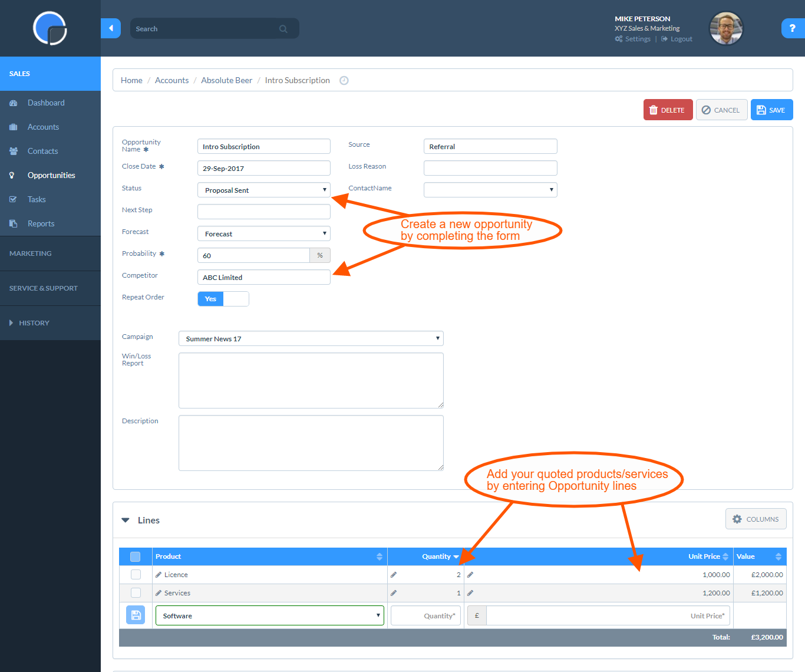805x672 pixels.
Task: Click Opportunity Name input field
Action: tap(264, 146)
